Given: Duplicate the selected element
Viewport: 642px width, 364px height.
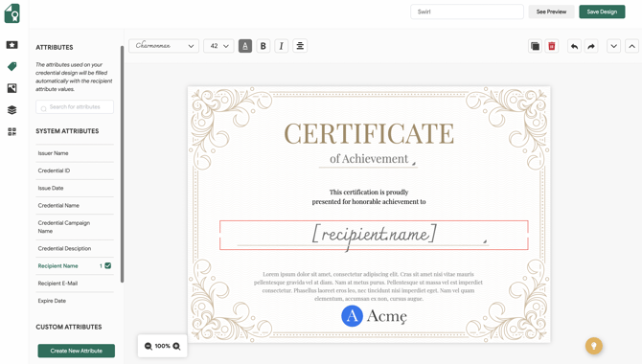Looking at the screenshot, I should [535, 46].
